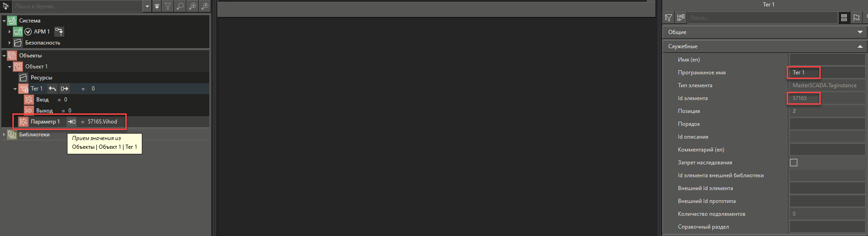868x236 pixels.
Task: Click the collapse-all icon beside tree search dropdown
Action: (157, 6)
